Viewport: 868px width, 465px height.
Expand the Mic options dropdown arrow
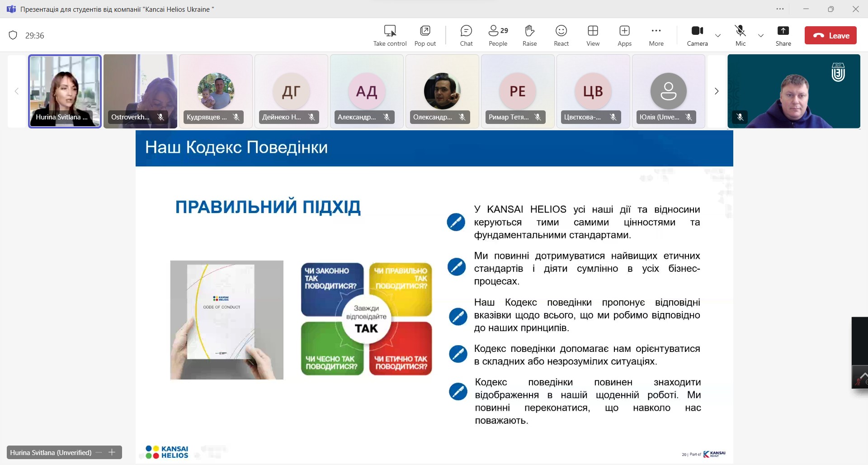(x=761, y=35)
